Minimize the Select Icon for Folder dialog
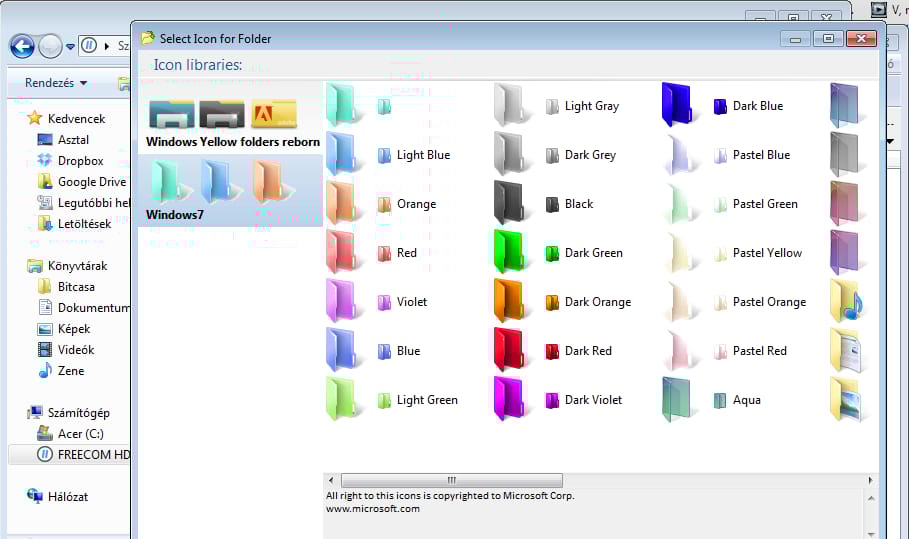 tap(795, 39)
